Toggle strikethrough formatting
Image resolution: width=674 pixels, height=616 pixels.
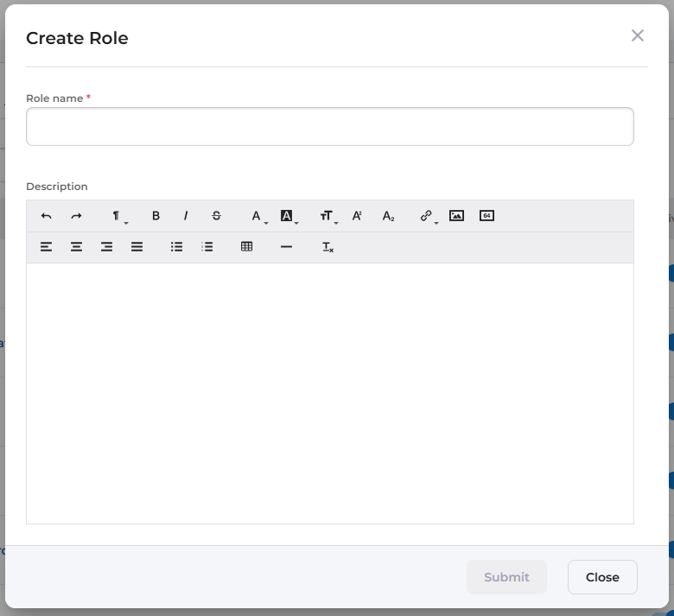(216, 216)
